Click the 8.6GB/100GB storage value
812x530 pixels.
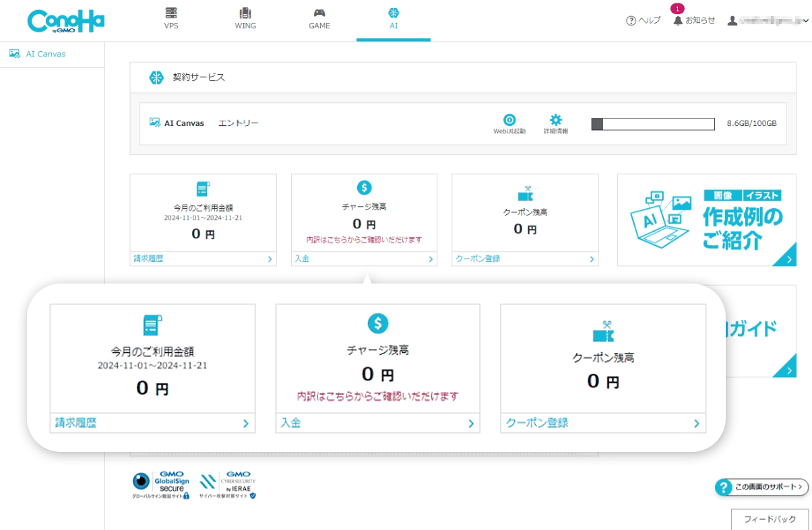(751, 124)
